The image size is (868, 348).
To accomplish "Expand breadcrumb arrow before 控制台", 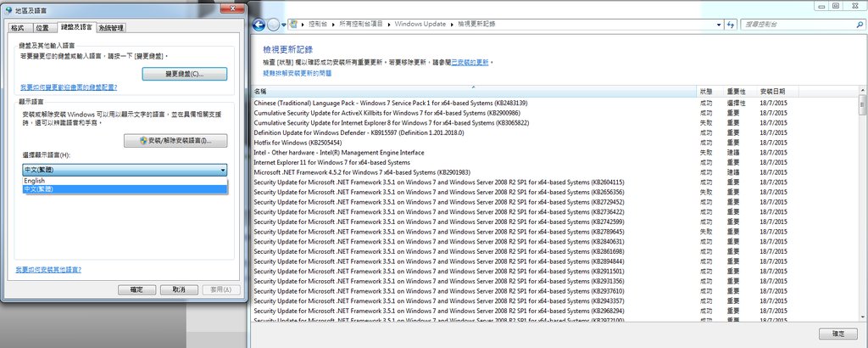I will tap(303, 25).
